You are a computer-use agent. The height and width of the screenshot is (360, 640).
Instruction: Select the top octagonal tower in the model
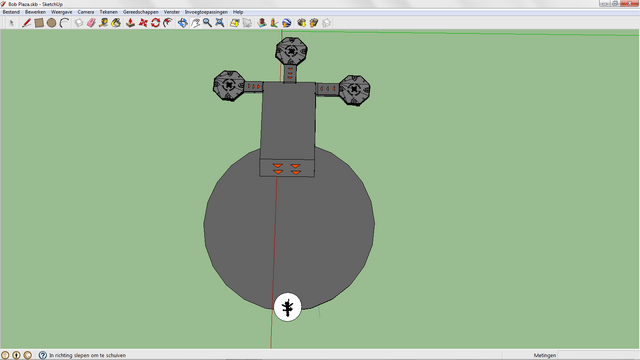click(291, 51)
